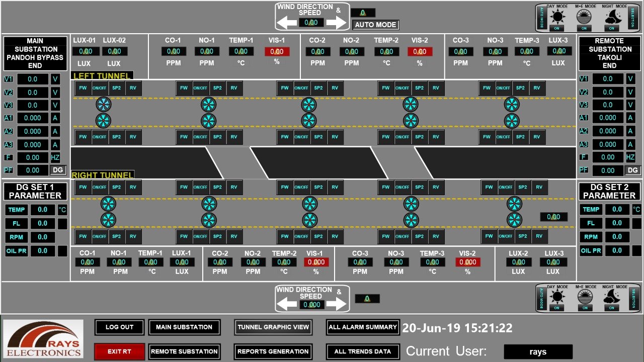Toggle ON/OFF for Left Tunnel upper fan nearest Pandoh end
Viewport: 644px width, 362px height.
[100, 88]
